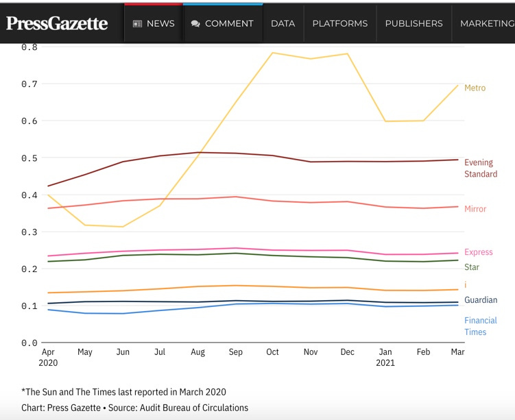Click the Aug axis label
This screenshot has width=515, height=420.
(197, 352)
